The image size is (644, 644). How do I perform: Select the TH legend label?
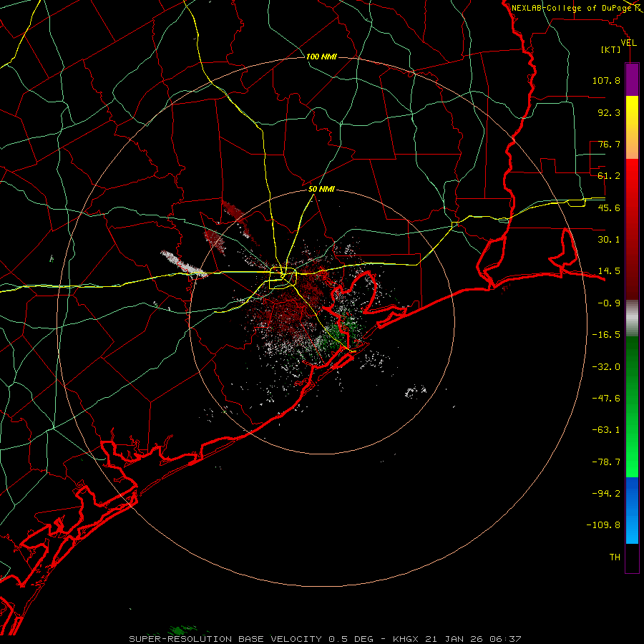coord(615,557)
